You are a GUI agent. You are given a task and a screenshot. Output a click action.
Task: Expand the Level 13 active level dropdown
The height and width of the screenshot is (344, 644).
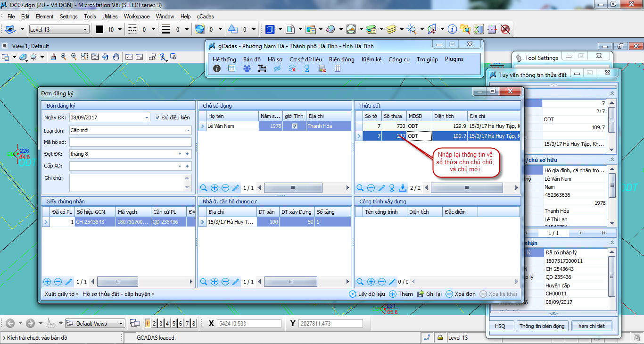tap(85, 30)
